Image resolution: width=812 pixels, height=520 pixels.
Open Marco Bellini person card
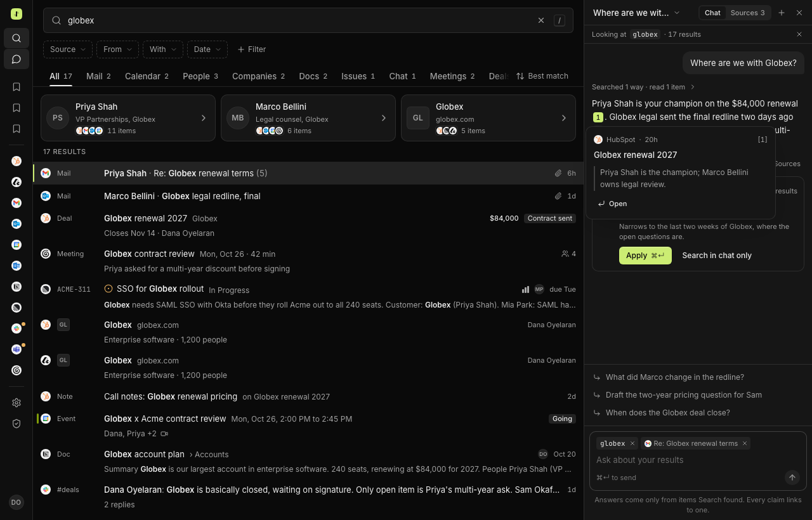click(x=308, y=118)
